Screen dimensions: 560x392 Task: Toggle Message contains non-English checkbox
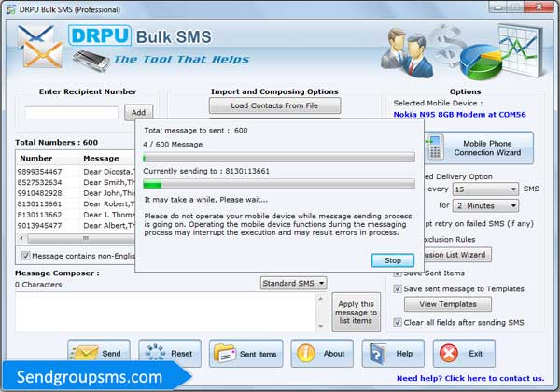26,256
